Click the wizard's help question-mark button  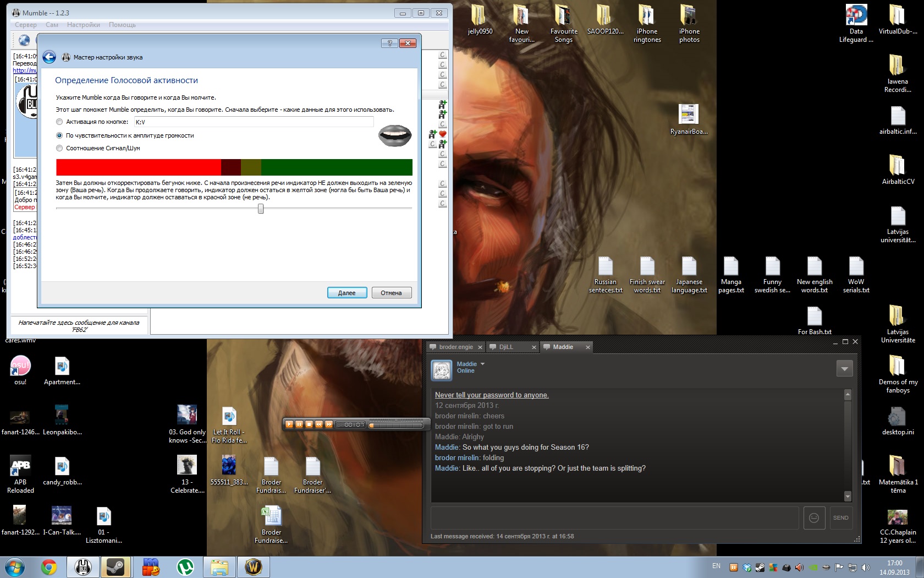click(x=389, y=43)
